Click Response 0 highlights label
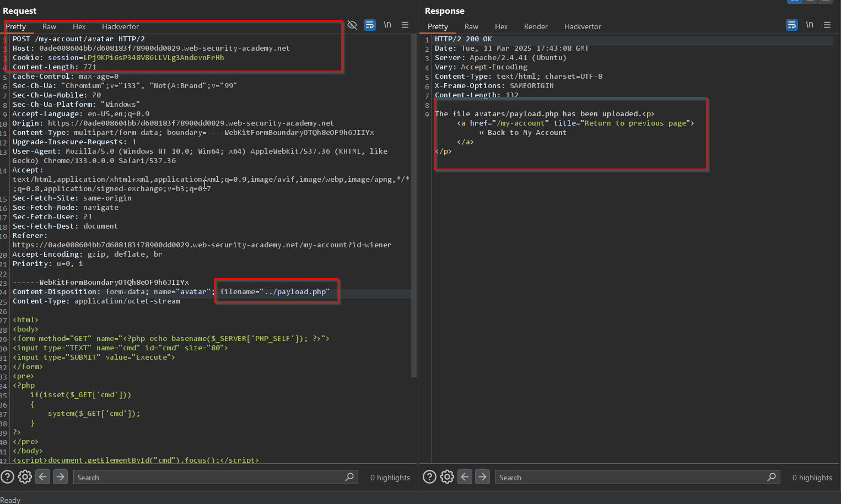Screen dimensions: 841x504 (812, 478)
